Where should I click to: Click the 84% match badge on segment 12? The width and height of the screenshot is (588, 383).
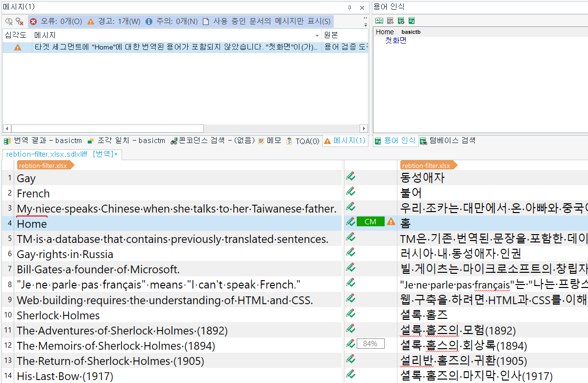[370, 344]
